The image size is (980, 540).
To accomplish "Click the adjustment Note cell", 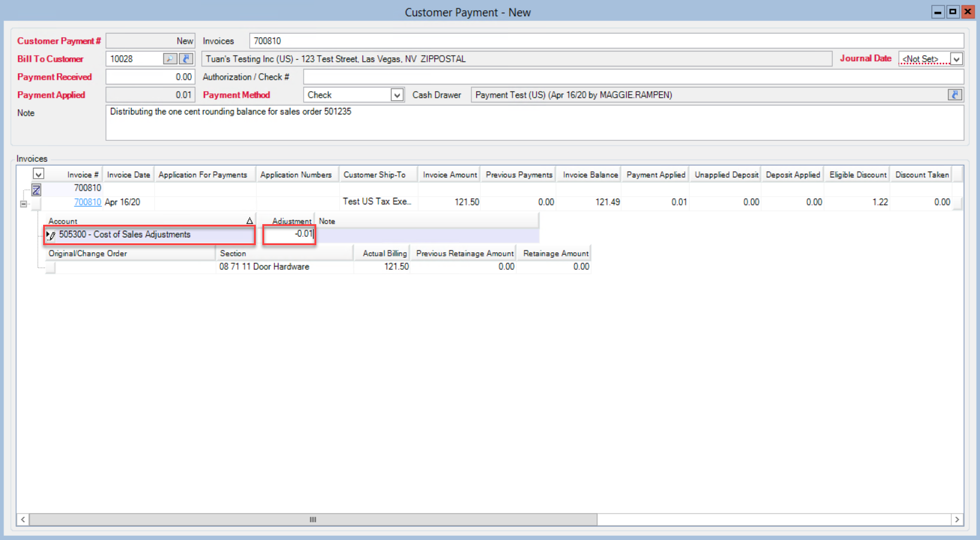I will pyautogui.click(x=428, y=234).
